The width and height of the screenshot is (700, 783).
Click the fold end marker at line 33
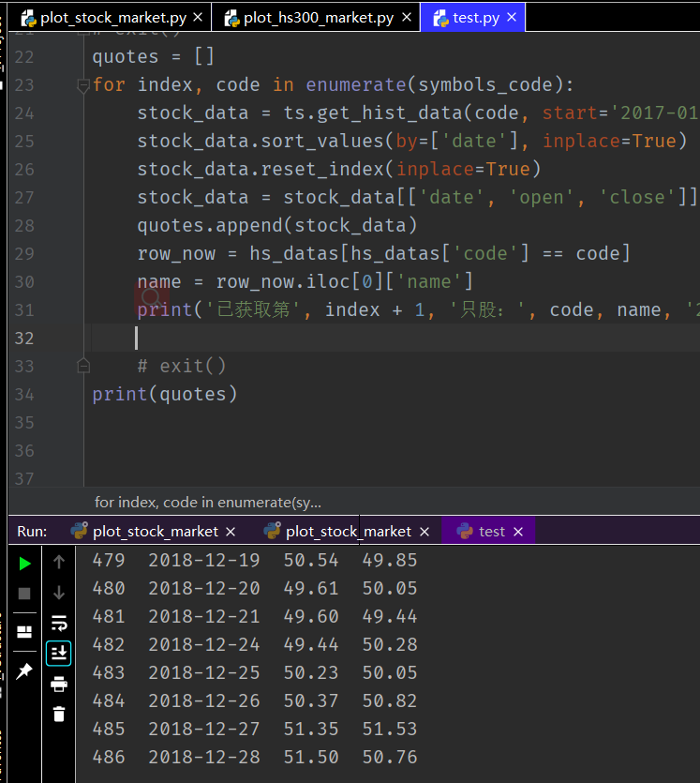83,366
